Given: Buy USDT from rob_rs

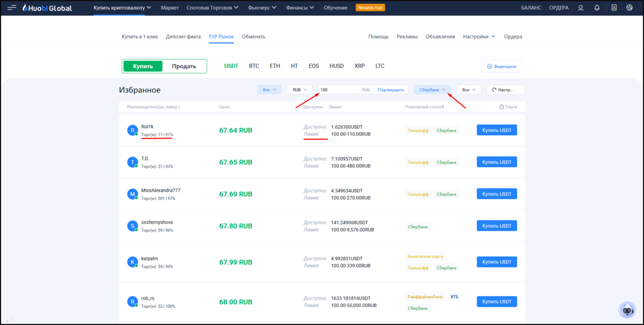Looking at the screenshot, I should tap(497, 302).
